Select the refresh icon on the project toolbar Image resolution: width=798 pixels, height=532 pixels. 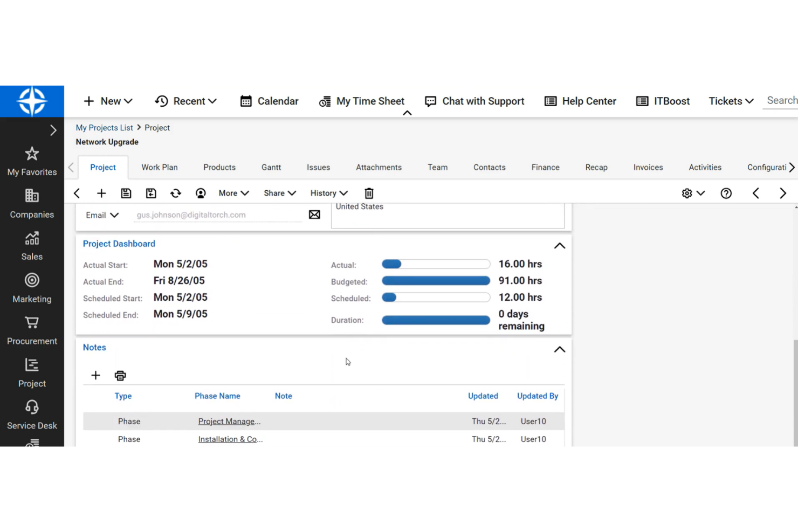coord(176,193)
